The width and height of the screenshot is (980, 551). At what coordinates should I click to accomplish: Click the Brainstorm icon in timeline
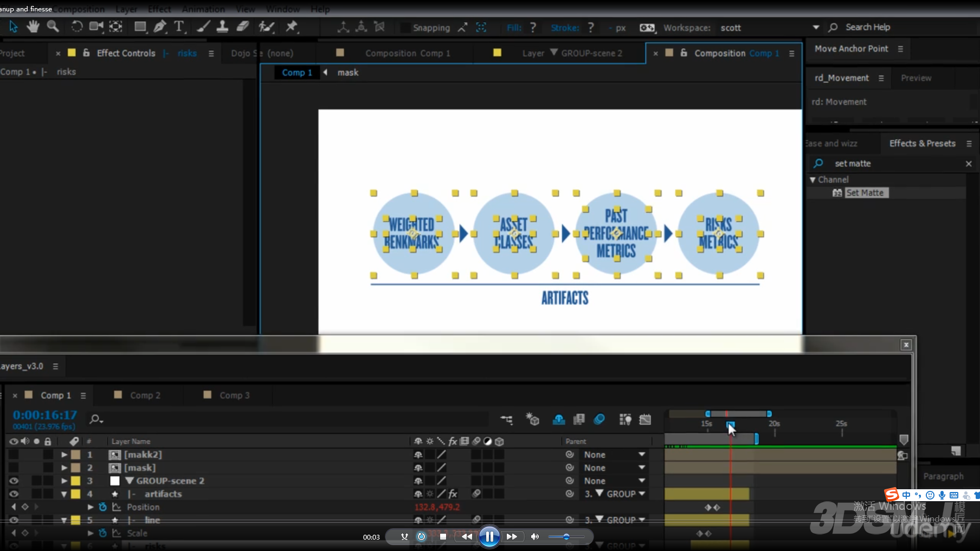(x=625, y=419)
